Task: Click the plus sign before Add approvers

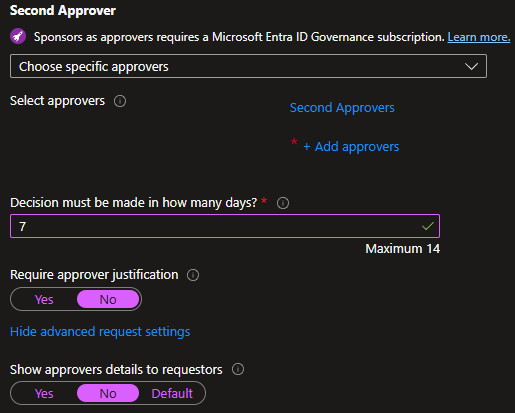Action: (307, 147)
